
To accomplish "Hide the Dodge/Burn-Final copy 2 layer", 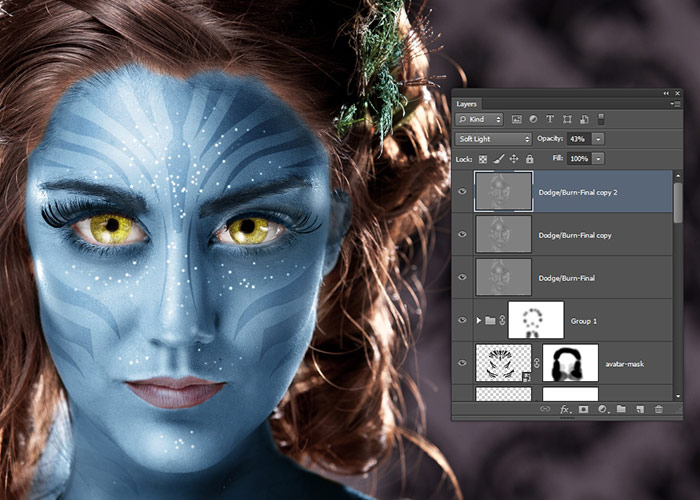I will (x=462, y=191).
